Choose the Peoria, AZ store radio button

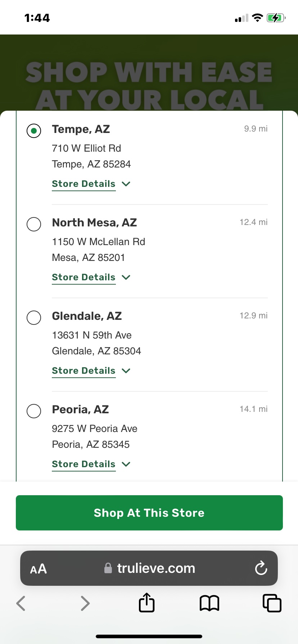(34, 411)
